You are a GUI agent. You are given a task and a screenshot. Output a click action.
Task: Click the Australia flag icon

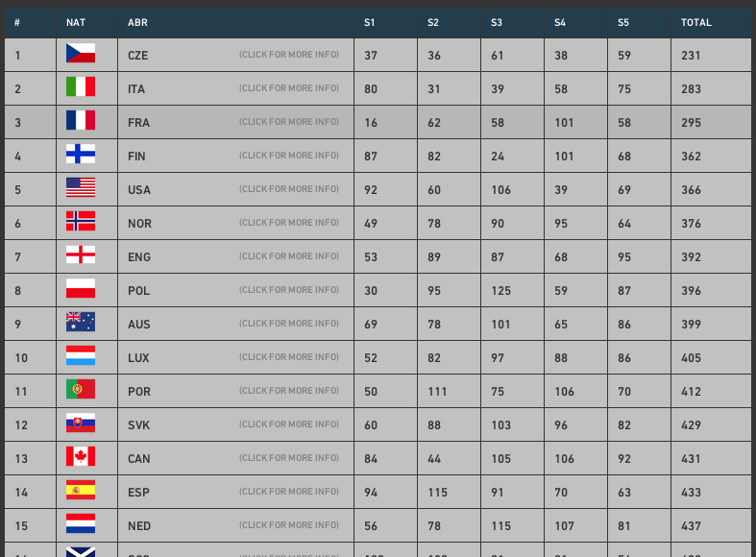81,322
